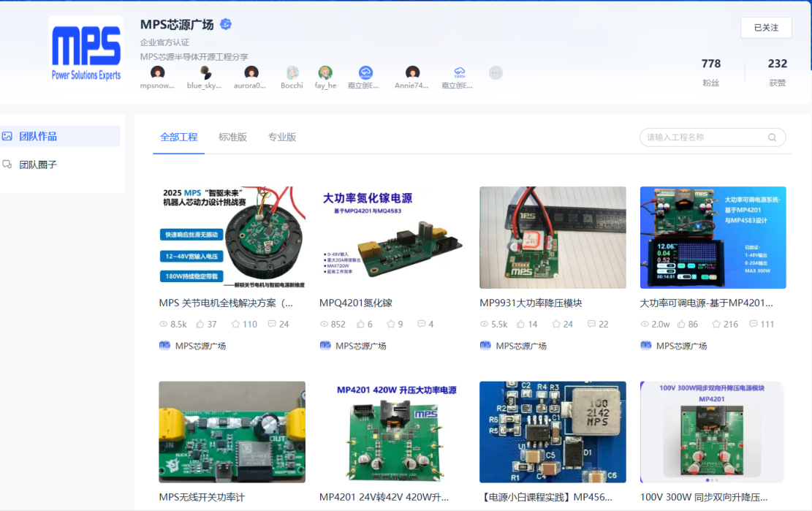The width and height of the screenshot is (812, 511).
Task: Open the 100V 300W module thumbnail
Action: click(x=713, y=432)
